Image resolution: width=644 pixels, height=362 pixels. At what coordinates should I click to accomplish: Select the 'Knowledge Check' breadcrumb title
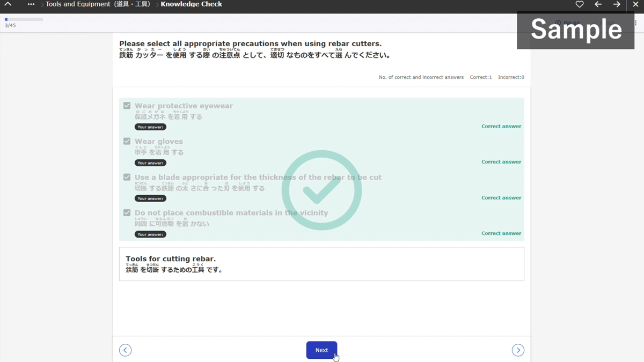(x=191, y=4)
